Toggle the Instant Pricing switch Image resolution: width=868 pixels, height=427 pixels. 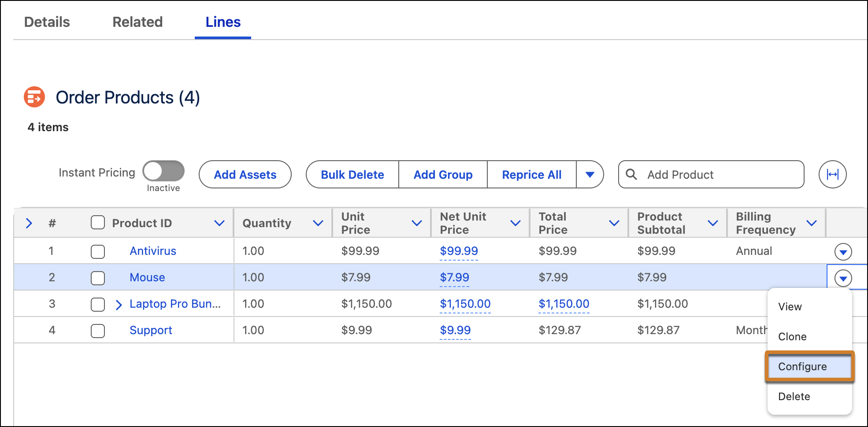(x=163, y=171)
